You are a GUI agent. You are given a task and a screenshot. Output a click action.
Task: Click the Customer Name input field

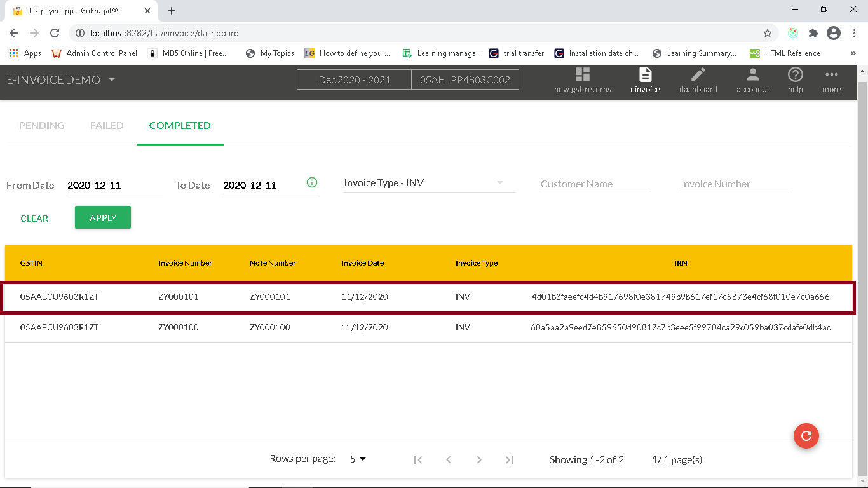(594, 184)
